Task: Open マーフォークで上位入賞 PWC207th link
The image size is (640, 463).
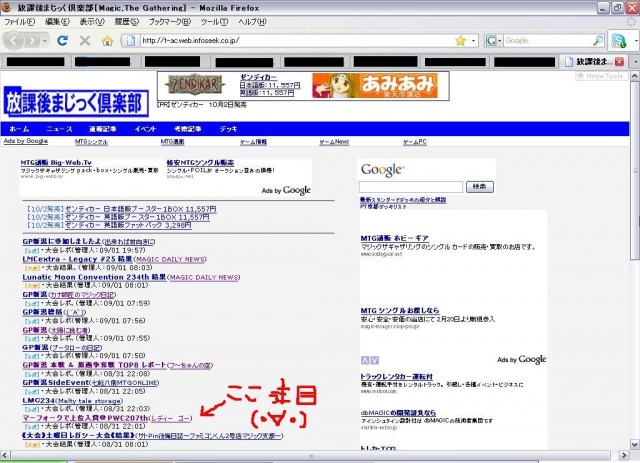Action: [85, 418]
